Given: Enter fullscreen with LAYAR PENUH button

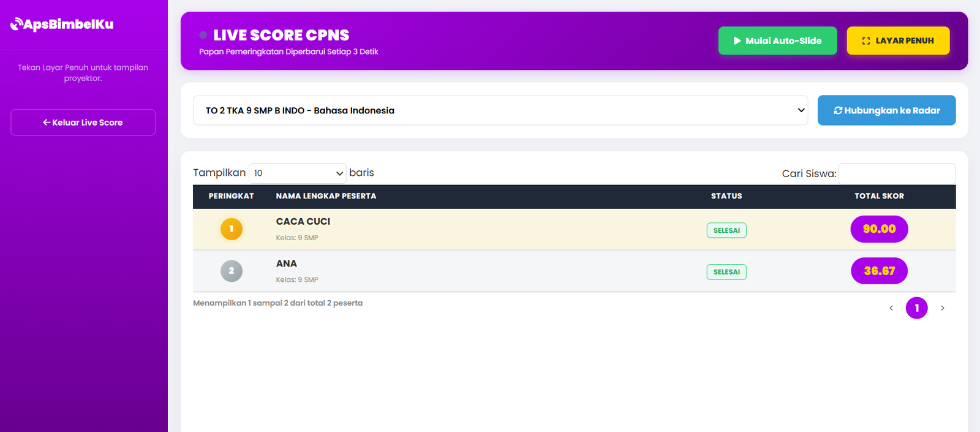Looking at the screenshot, I should (x=899, y=40).
